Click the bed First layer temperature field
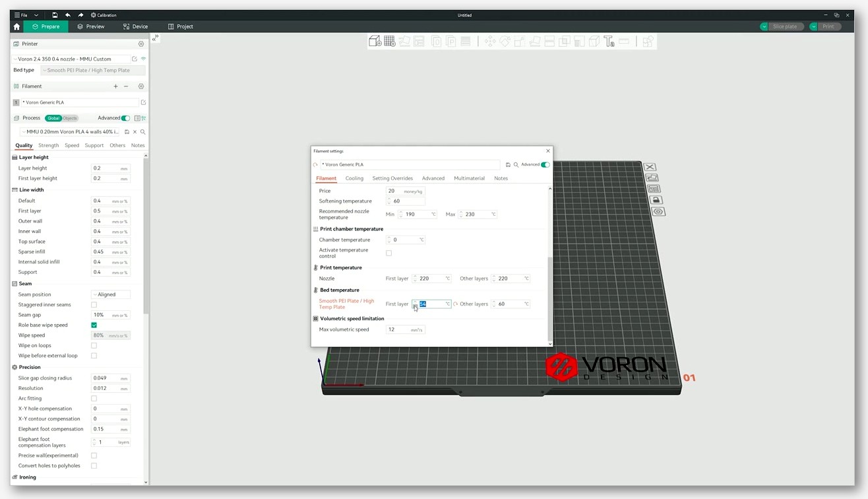The image size is (868, 499). coord(432,304)
